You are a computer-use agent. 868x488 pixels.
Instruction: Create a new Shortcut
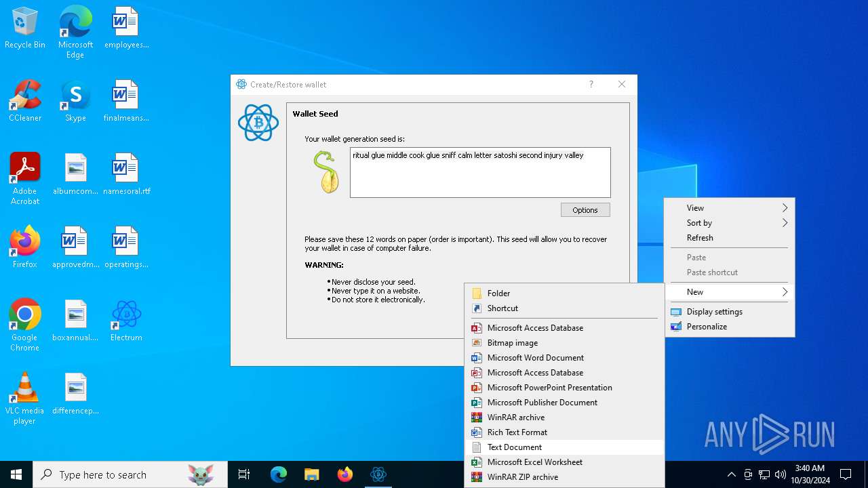click(564, 308)
